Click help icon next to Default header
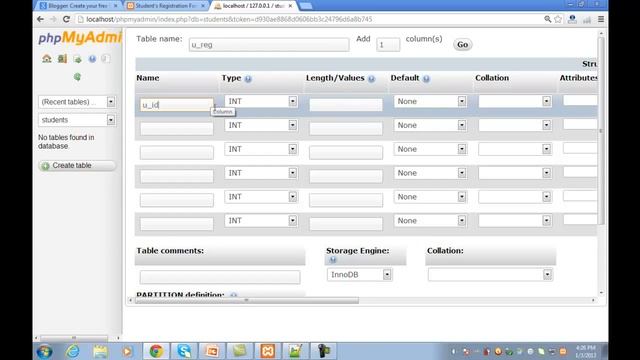 pyautogui.click(x=426, y=79)
